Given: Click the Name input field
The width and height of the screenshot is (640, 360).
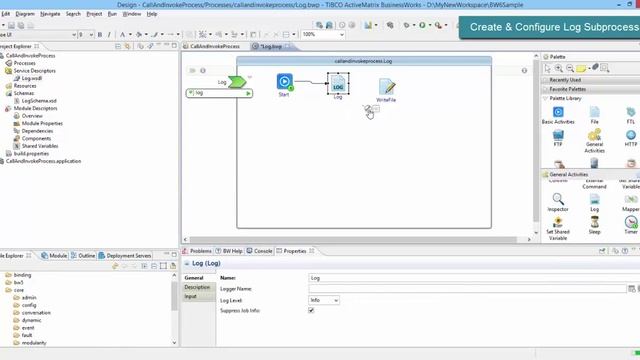Looking at the screenshot, I should tap(474, 278).
